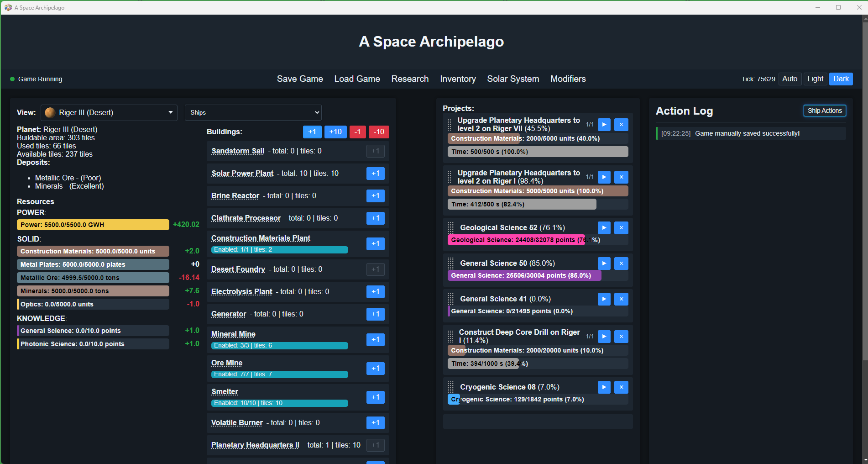Open the Smelter building link
The image size is (868, 464).
point(225,392)
